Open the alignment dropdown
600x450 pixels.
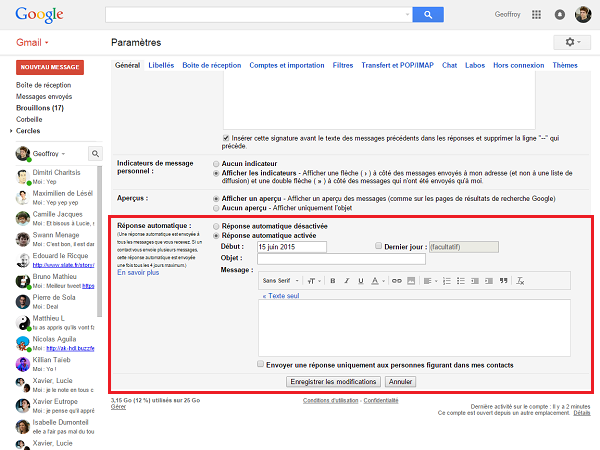[x=430, y=281]
